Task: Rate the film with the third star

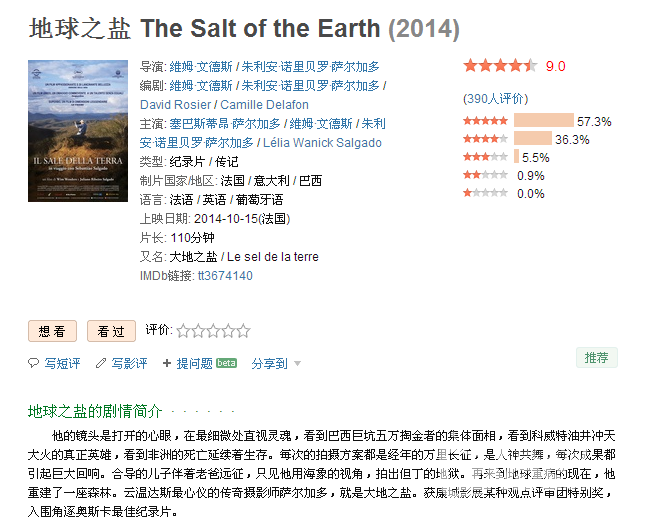Action: (x=213, y=331)
